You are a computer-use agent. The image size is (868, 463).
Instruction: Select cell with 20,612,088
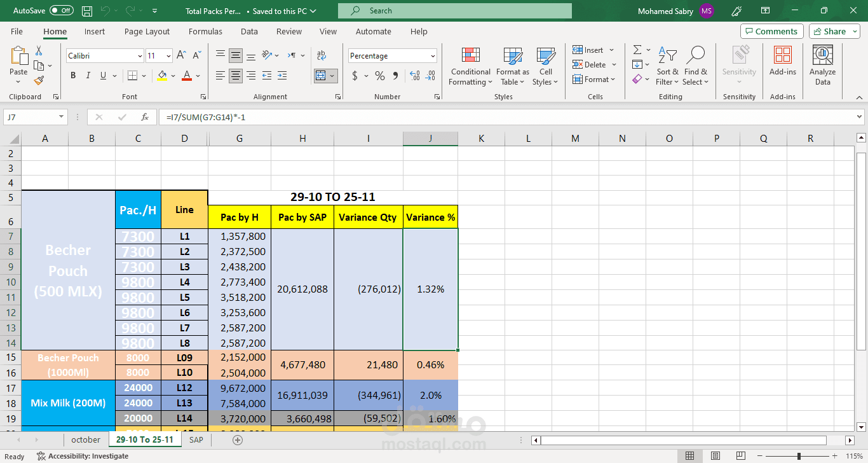302,289
